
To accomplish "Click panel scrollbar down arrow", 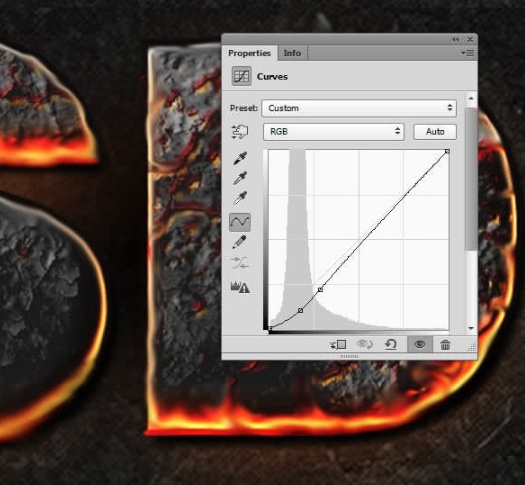I will (x=471, y=328).
